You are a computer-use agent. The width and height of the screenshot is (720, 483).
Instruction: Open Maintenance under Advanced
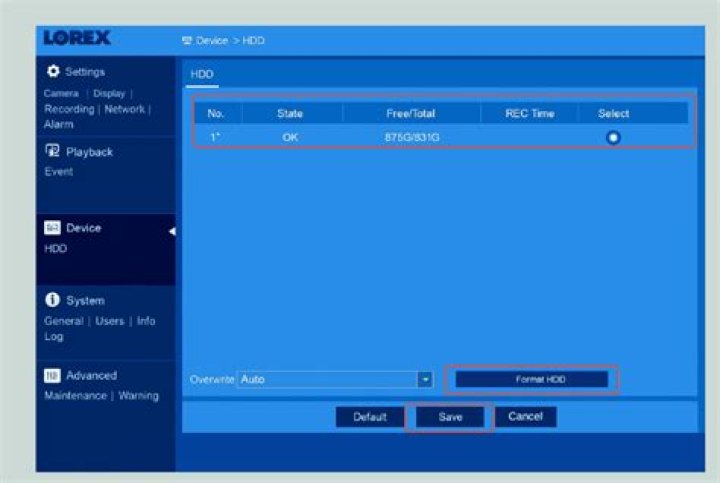coord(76,396)
